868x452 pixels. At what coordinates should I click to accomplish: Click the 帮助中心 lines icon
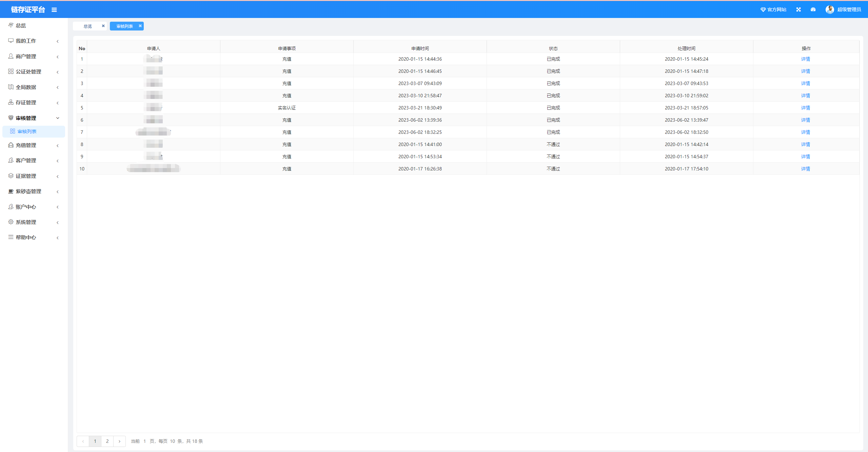click(x=11, y=237)
